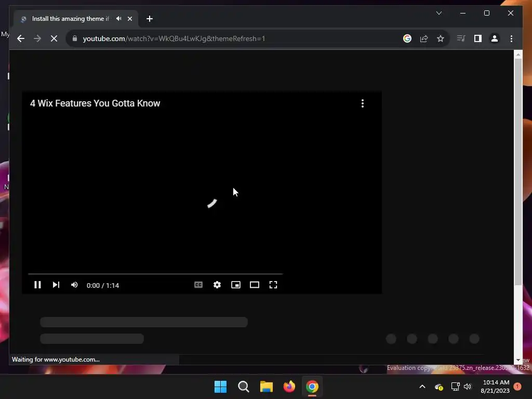
Task: Enable miniplayer mode
Action: pyautogui.click(x=236, y=285)
